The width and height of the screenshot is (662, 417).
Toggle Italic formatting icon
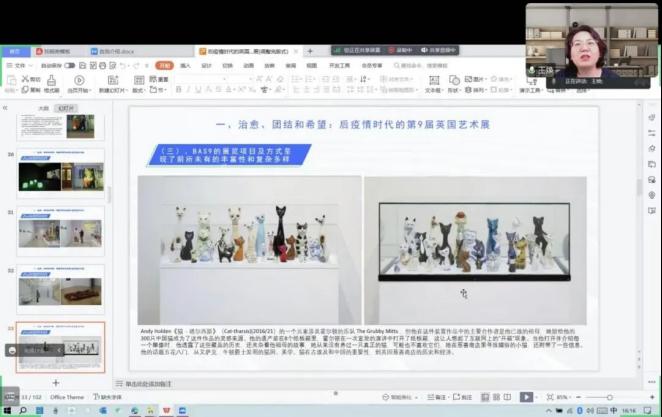coord(188,89)
